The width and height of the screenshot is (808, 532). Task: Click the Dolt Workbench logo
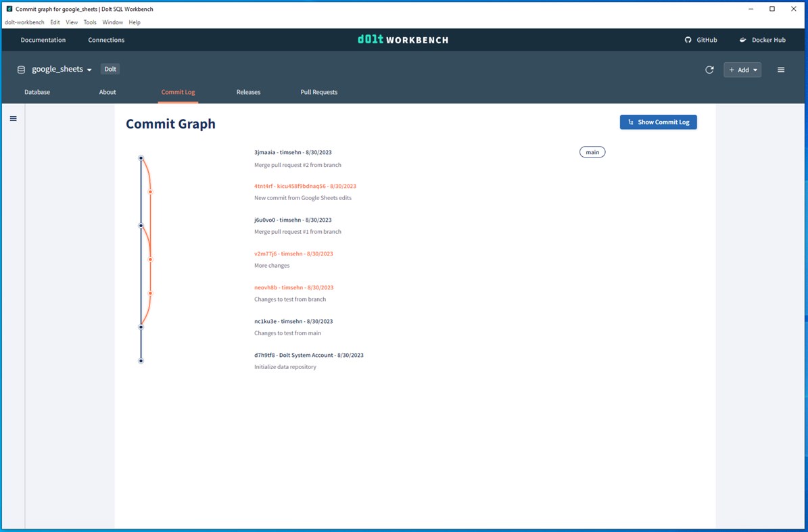tap(403, 40)
